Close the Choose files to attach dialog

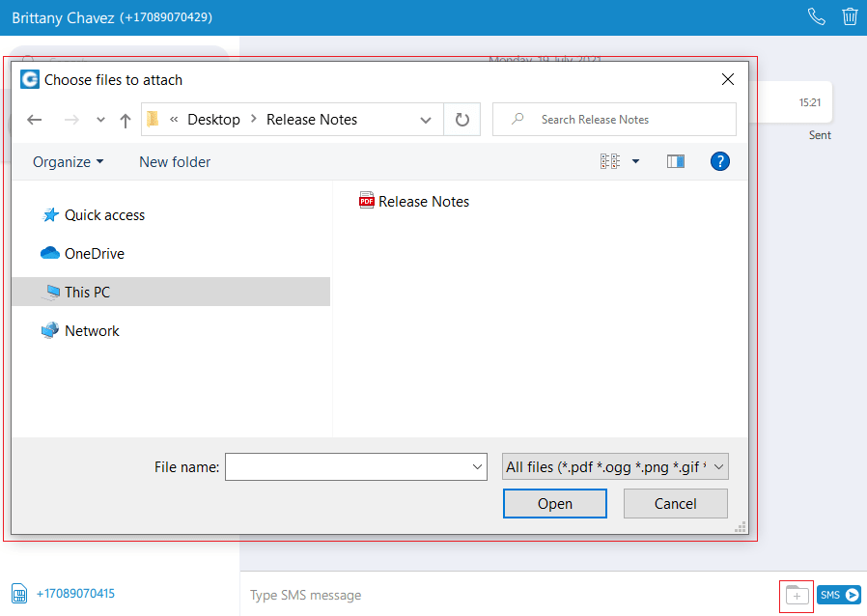coord(728,79)
